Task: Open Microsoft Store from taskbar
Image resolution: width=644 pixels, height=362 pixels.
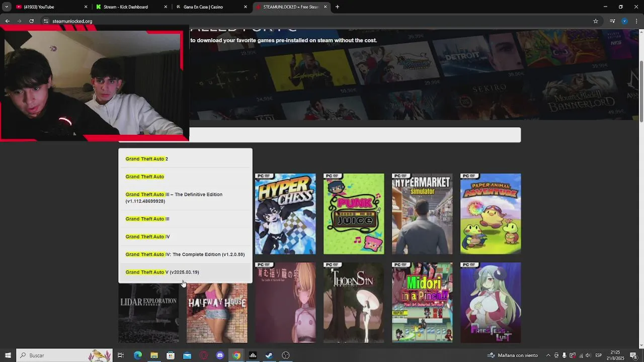Action: 171,355
